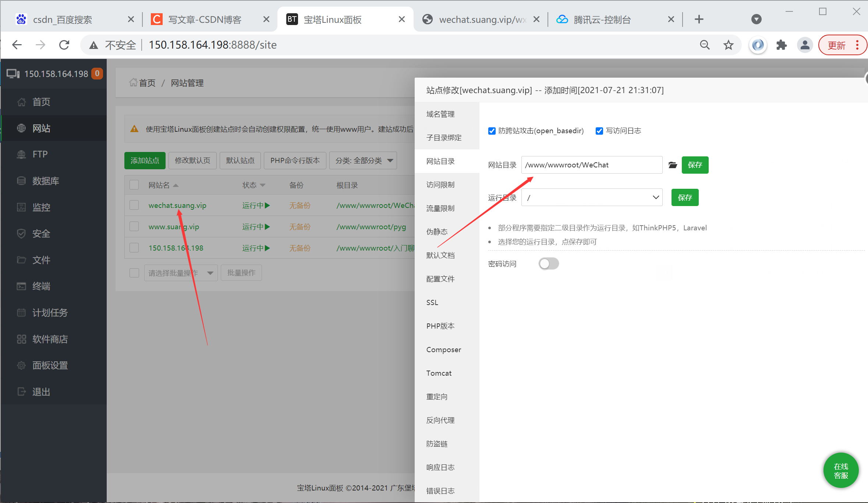Open the batch operation select dropdown
The image size is (868, 503).
click(x=180, y=273)
